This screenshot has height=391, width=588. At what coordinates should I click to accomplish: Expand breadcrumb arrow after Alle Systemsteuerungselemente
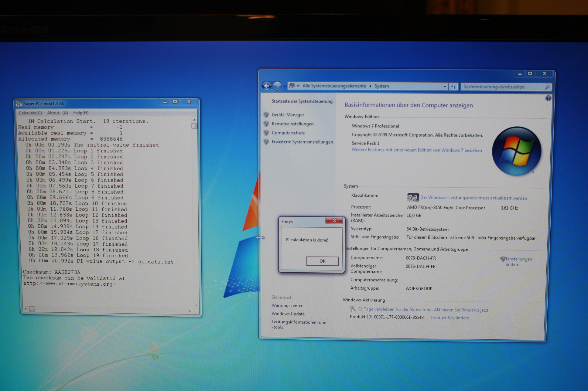pyautogui.click(x=370, y=86)
